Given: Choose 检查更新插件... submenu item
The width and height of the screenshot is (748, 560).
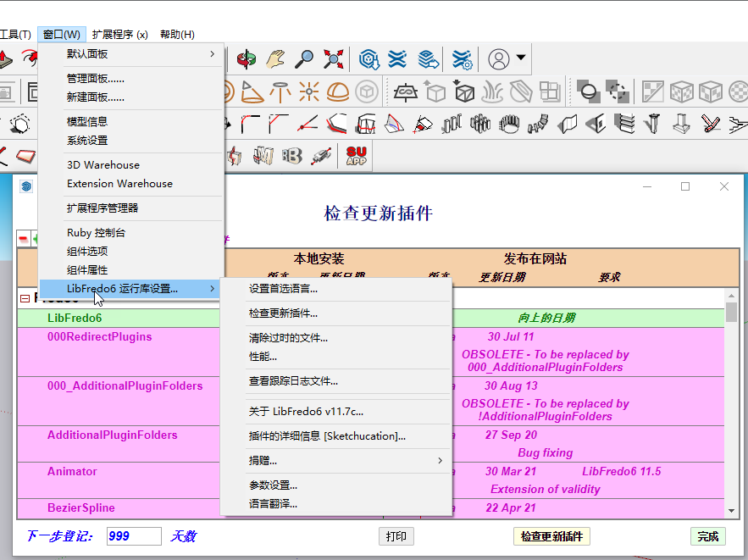Looking at the screenshot, I should 336,313.
